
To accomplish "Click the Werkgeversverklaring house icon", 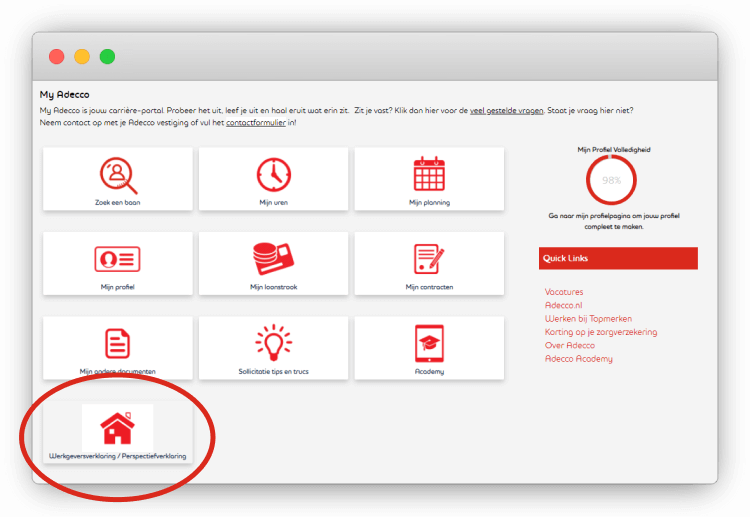I will [x=117, y=428].
